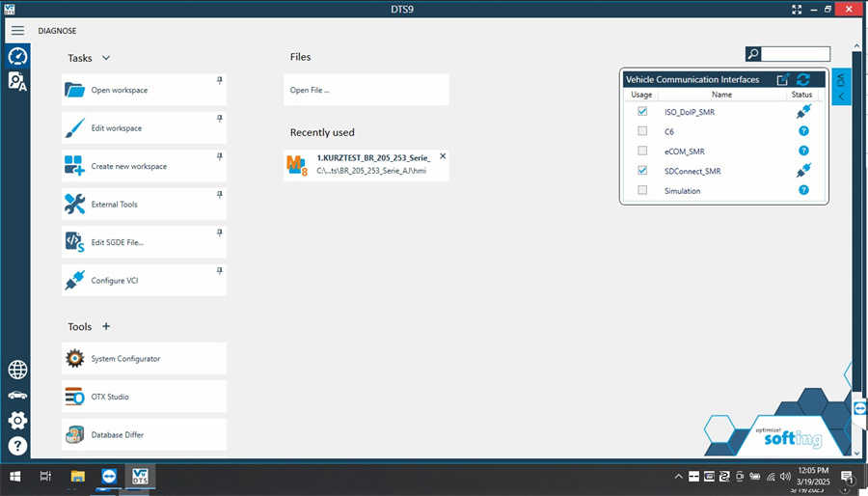Image resolution: width=868 pixels, height=496 pixels.
Task: Open File Explorer from the taskbar
Action: [78, 477]
